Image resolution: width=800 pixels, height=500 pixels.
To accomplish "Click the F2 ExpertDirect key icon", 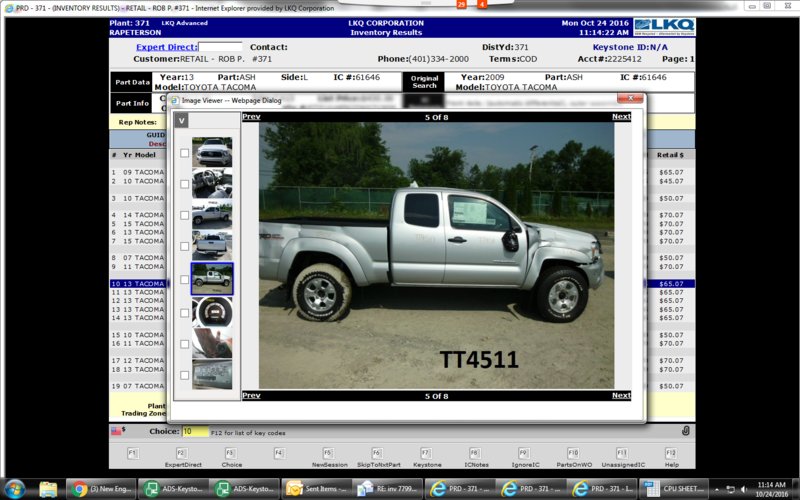I will pos(182,453).
